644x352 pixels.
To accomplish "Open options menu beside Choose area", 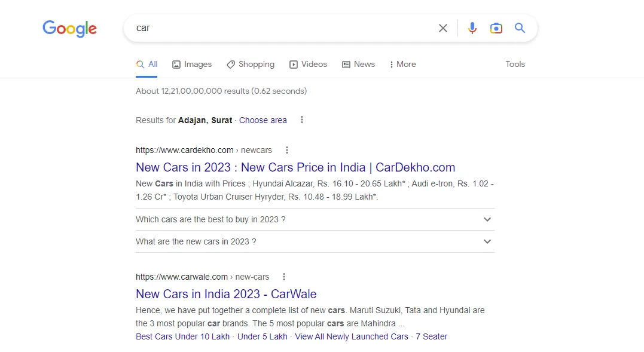I will 302,120.
